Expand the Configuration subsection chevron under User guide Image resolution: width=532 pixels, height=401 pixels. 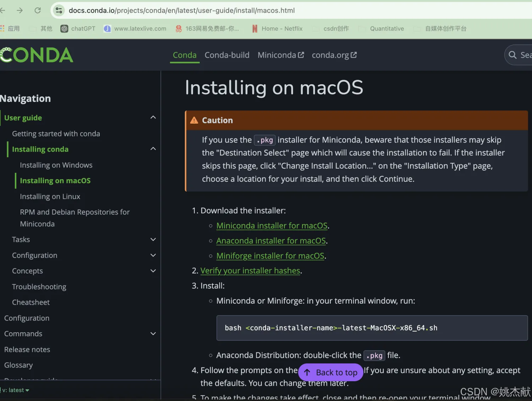tap(153, 255)
